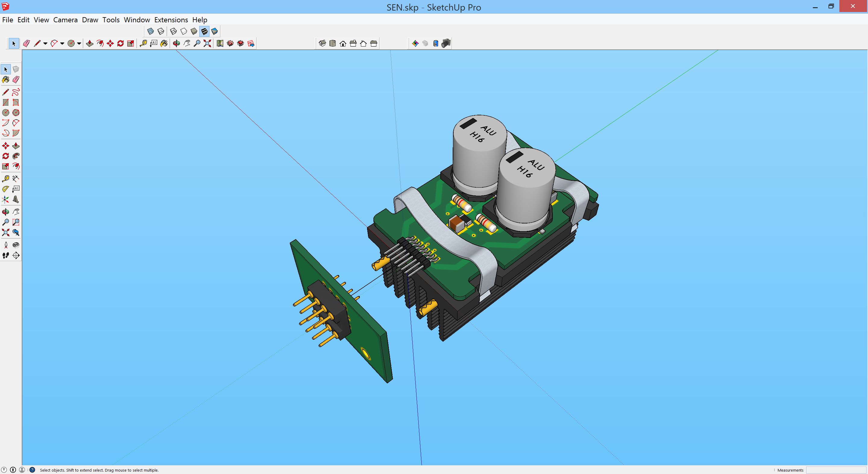Switch to the Top view
868x474 pixels.
[332, 43]
